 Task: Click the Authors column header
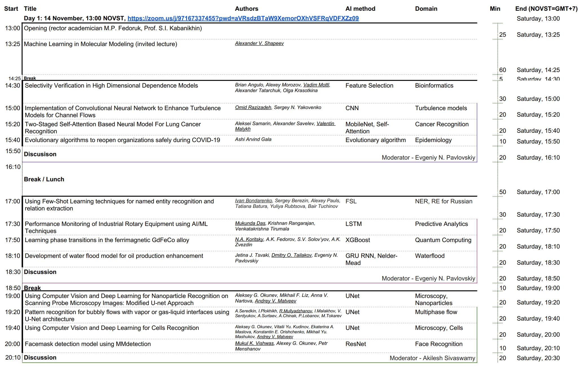click(247, 9)
